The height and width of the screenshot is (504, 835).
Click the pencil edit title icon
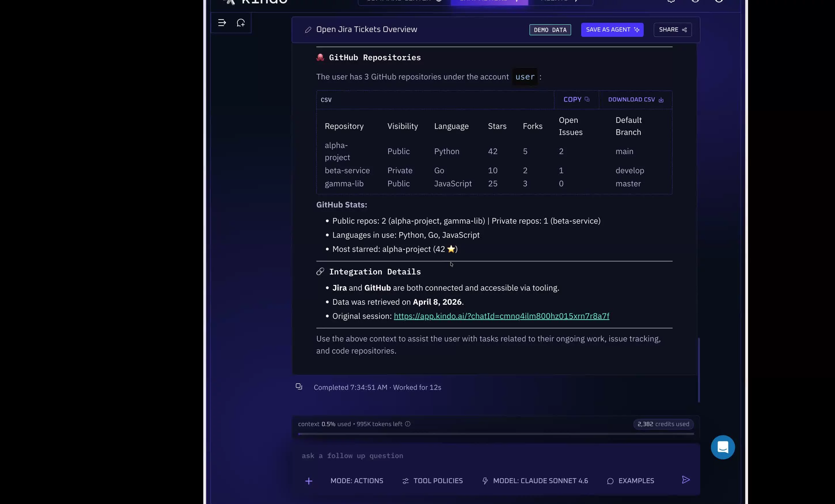pyautogui.click(x=308, y=30)
